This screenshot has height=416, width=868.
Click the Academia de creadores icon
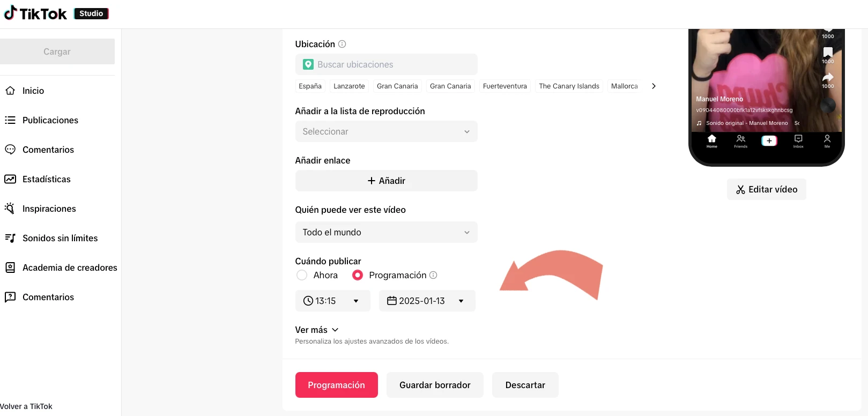[10, 268]
